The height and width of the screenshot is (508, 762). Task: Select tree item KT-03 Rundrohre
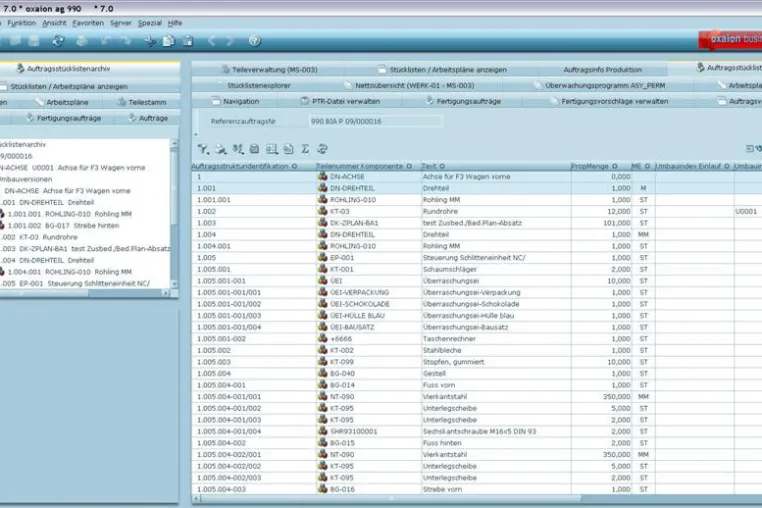pyautogui.click(x=47, y=237)
